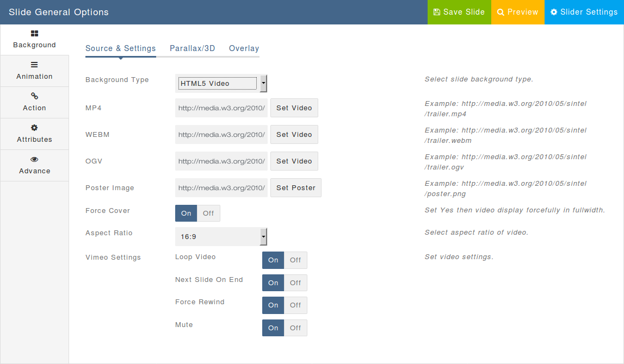The height and width of the screenshot is (364, 624).
Task: Turn Force Cover Off
Action: [208, 214]
